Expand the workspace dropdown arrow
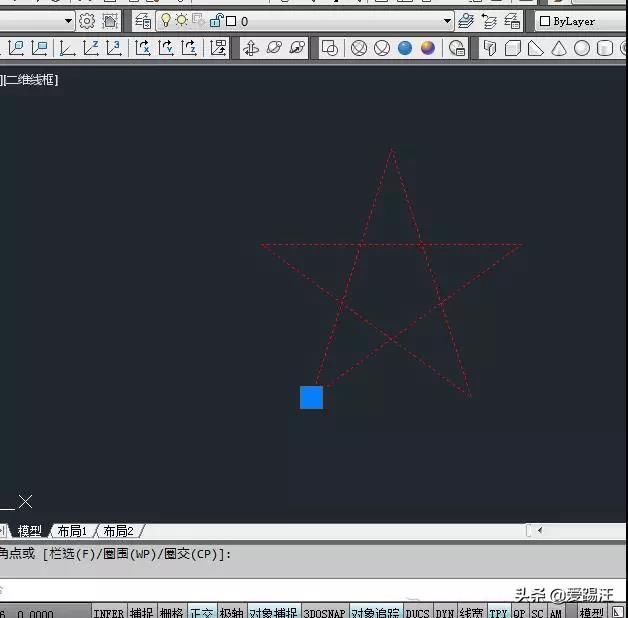628x618 pixels. click(68, 21)
